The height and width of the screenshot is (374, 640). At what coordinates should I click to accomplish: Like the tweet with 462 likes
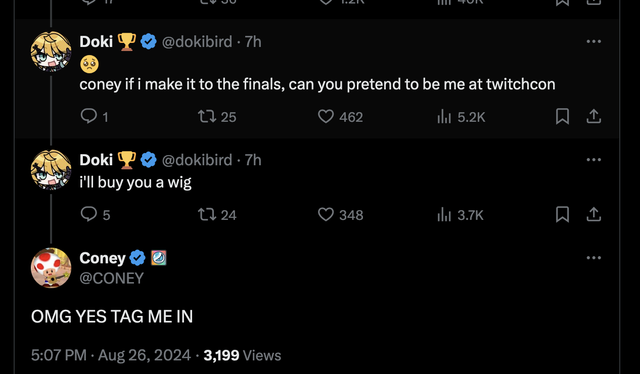340,117
